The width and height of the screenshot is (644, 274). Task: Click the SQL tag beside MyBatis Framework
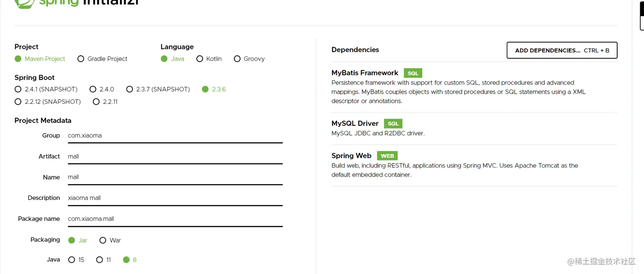[x=413, y=73]
